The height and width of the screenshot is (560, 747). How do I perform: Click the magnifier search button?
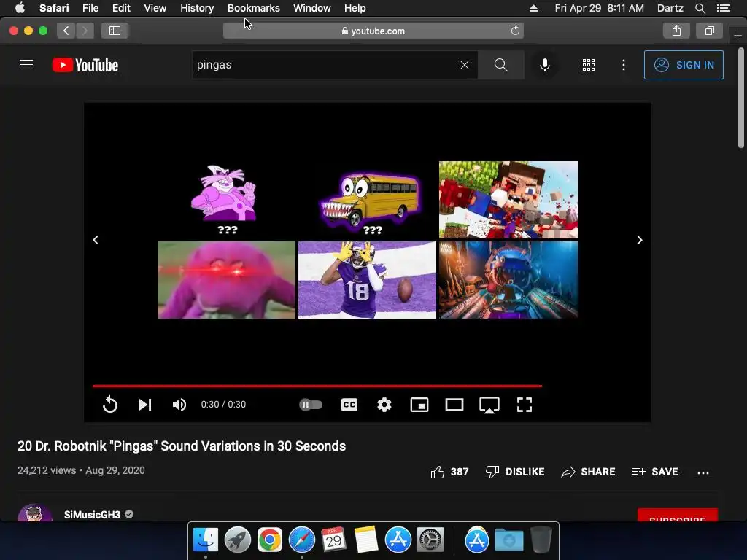[x=500, y=65]
